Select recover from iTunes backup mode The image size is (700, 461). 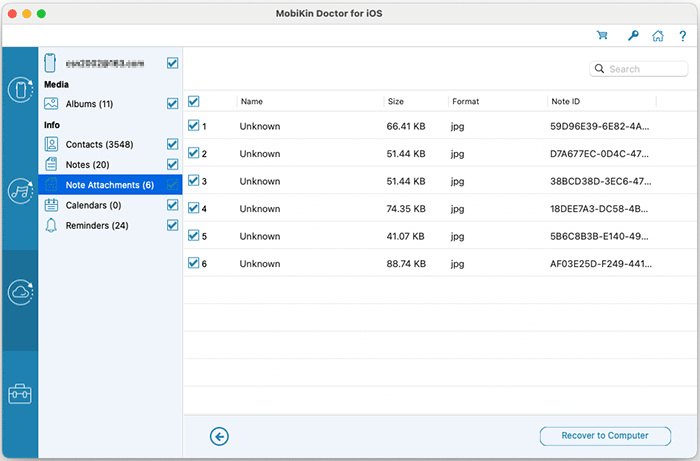pyautogui.click(x=20, y=191)
